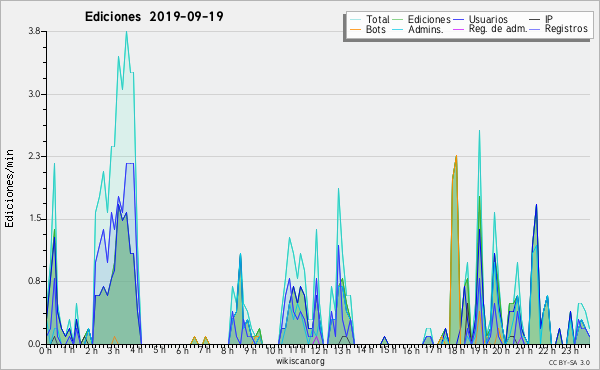The width and height of the screenshot is (600, 370).
Task: Click the '9 h' x-axis label
Action: (x=250, y=351)
